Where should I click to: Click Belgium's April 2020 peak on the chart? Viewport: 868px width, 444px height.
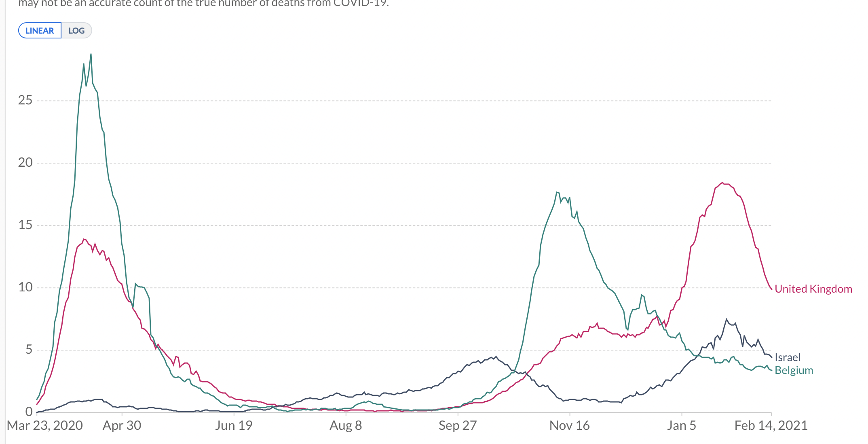(x=91, y=55)
